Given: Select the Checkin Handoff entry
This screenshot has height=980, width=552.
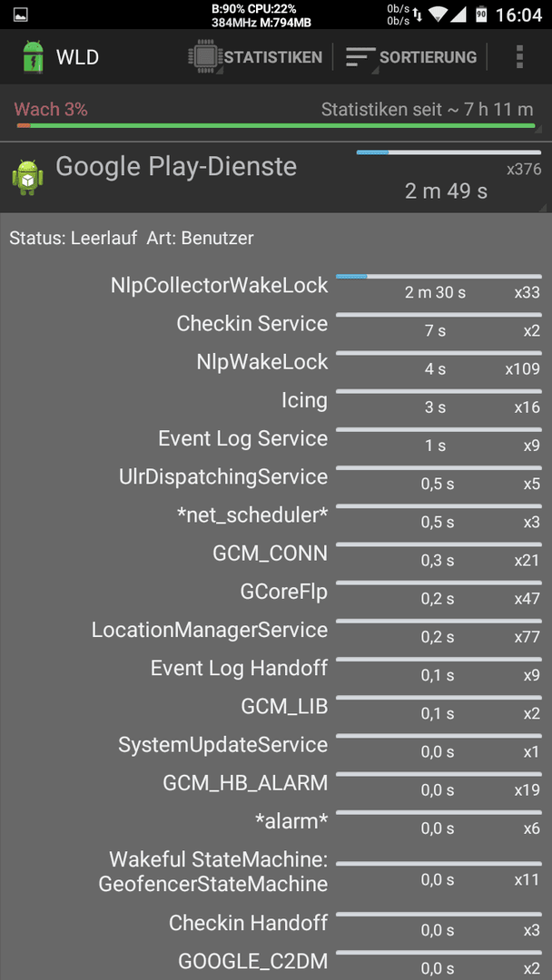Looking at the screenshot, I should point(276,923).
